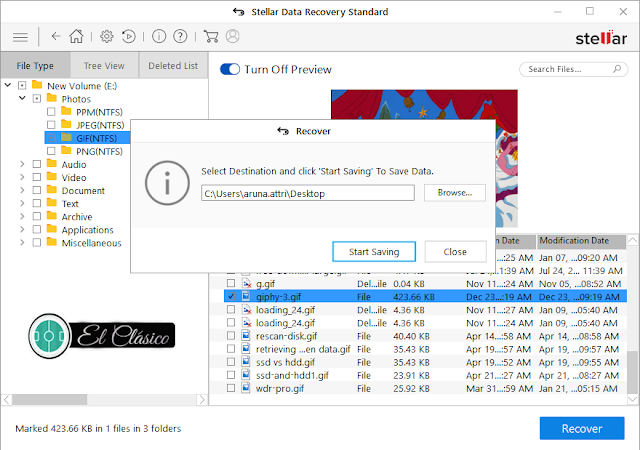Check the ssd-and-hdd1.gif checkbox
This screenshot has width=640, height=450.
(231, 375)
